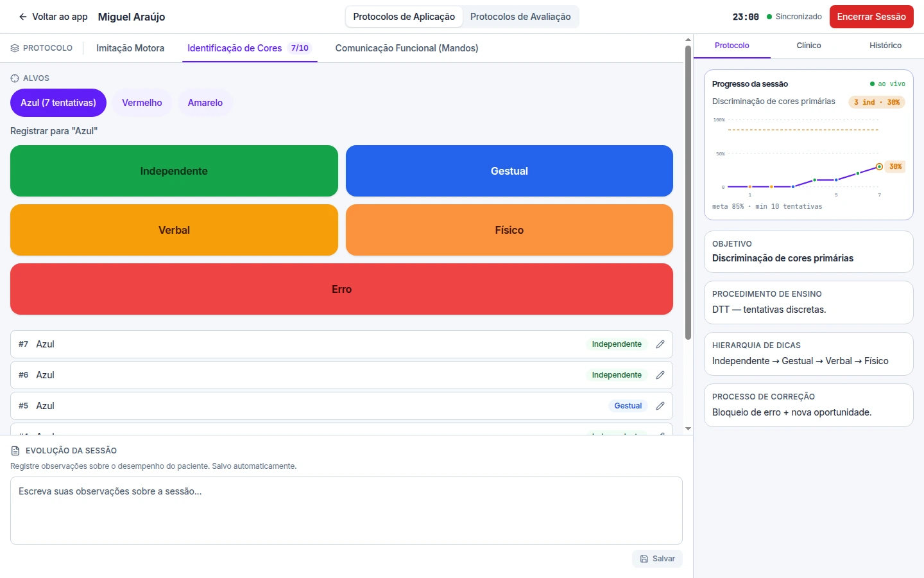Select the Amarelo target chip
The image size is (924, 578).
tap(205, 103)
